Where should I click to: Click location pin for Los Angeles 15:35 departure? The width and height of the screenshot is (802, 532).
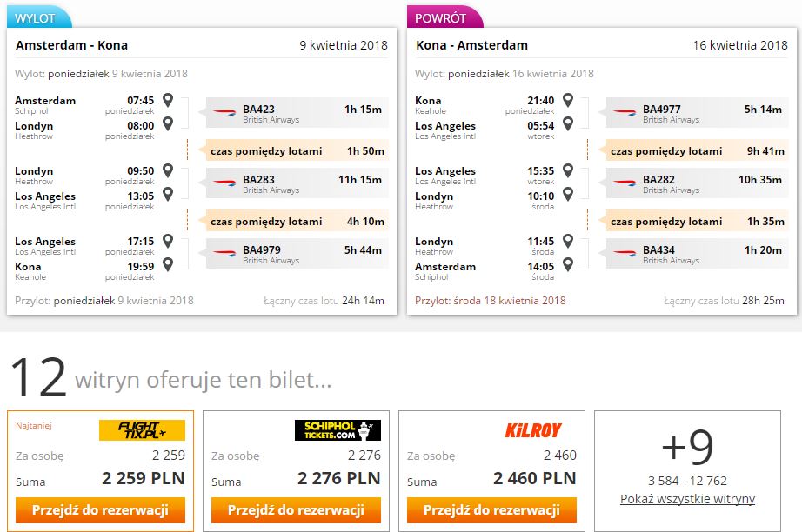tap(568, 170)
